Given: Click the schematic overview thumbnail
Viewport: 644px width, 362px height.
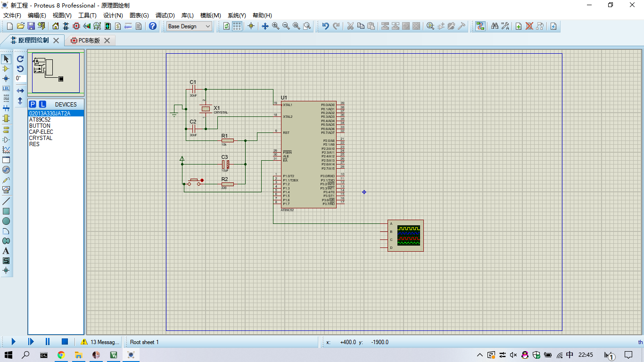Looking at the screenshot, I should click(56, 73).
